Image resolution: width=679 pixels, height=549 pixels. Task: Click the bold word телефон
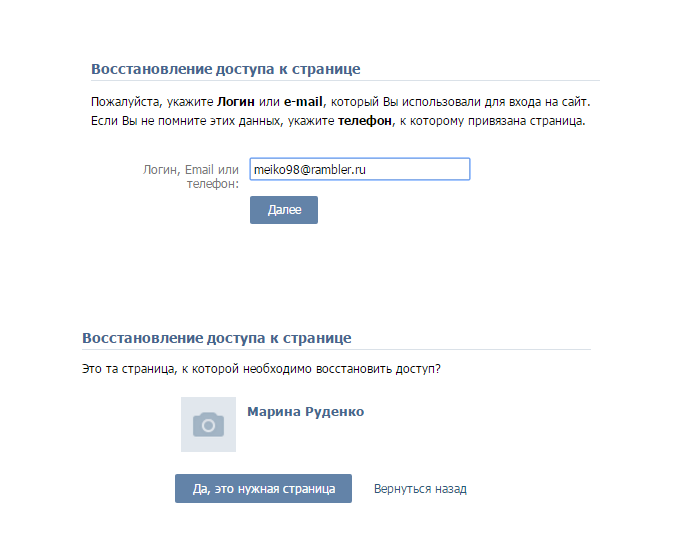pos(365,121)
